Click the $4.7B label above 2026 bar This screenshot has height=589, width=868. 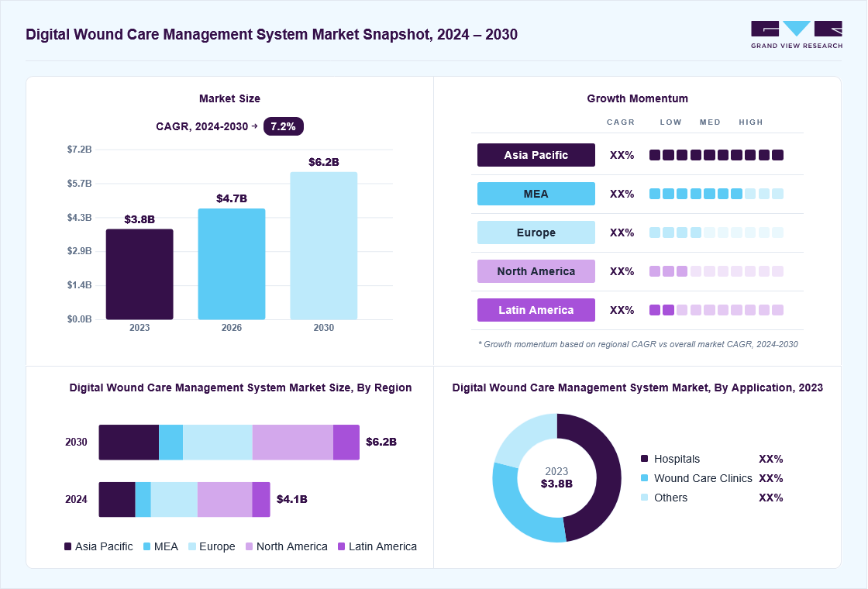coord(232,198)
